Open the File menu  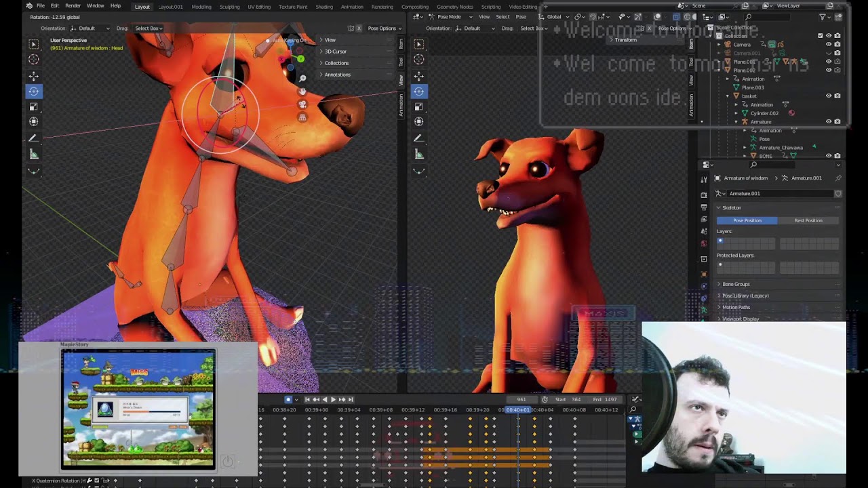click(41, 6)
